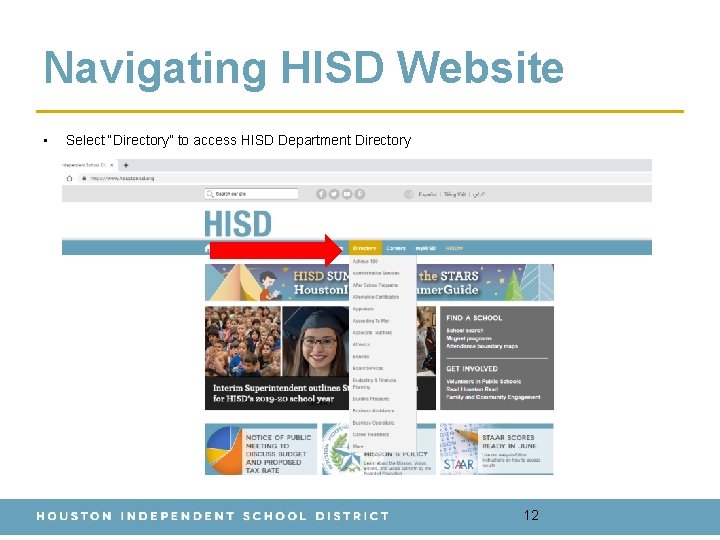Switch the site to Arabic
Screen dimensions: 720x540
click(x=479, y=194)
